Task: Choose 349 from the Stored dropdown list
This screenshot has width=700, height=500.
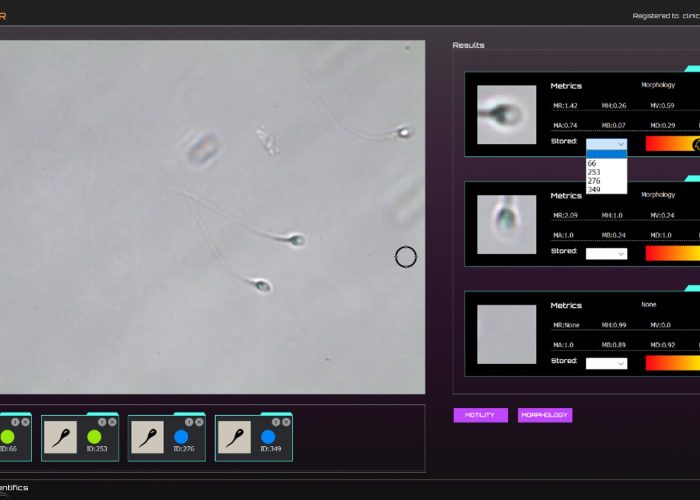Action: pos(606,190)
